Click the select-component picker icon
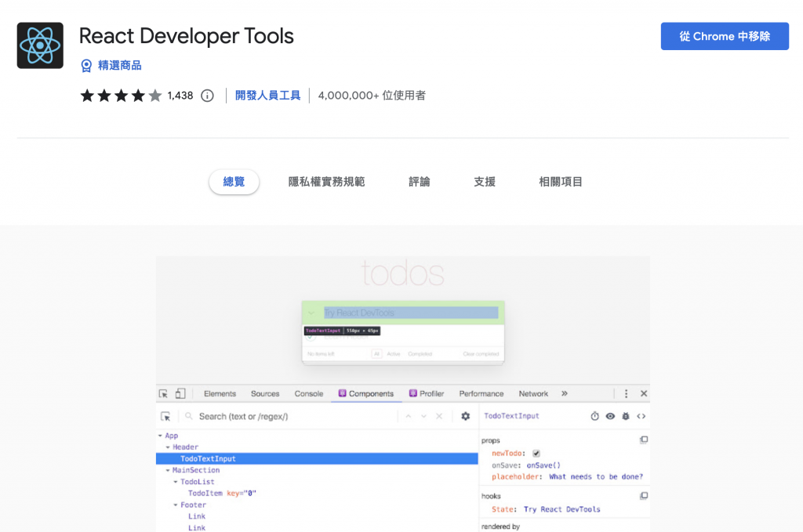This screenshot has height=532, width=803. coord(165,416)
